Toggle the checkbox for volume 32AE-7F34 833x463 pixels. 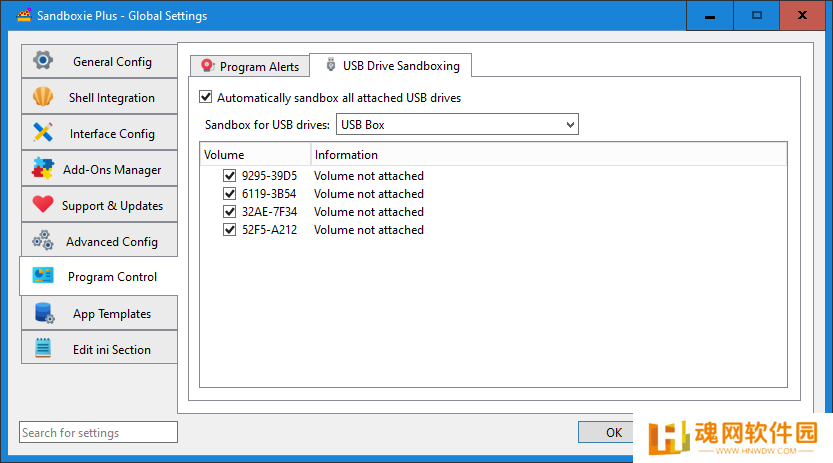[230, 212]
